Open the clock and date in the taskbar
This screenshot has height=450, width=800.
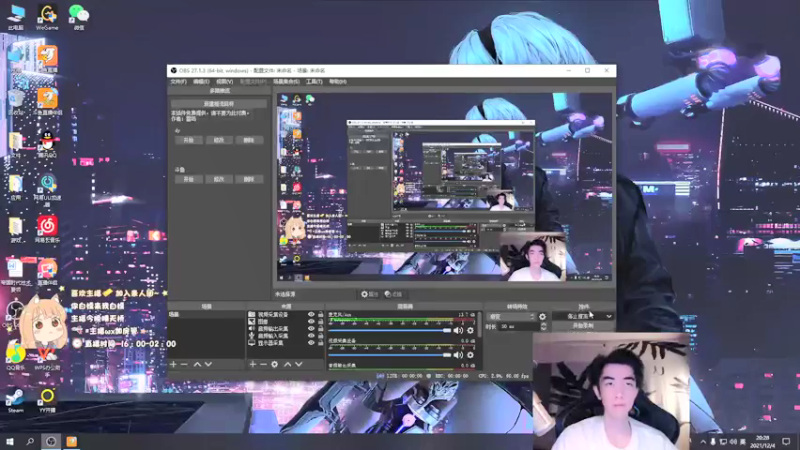[x=762, y=441]
